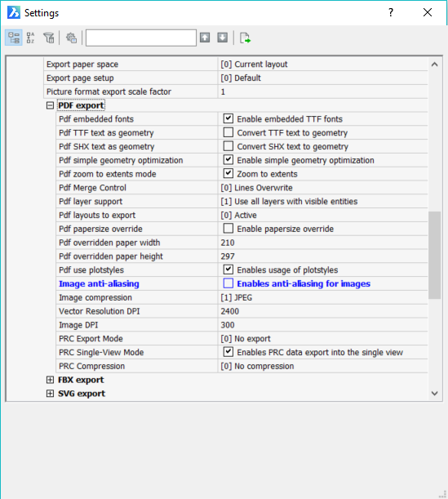Click the vertical scrollbar thumb
The image size is (448, 499).
[434, 256]
